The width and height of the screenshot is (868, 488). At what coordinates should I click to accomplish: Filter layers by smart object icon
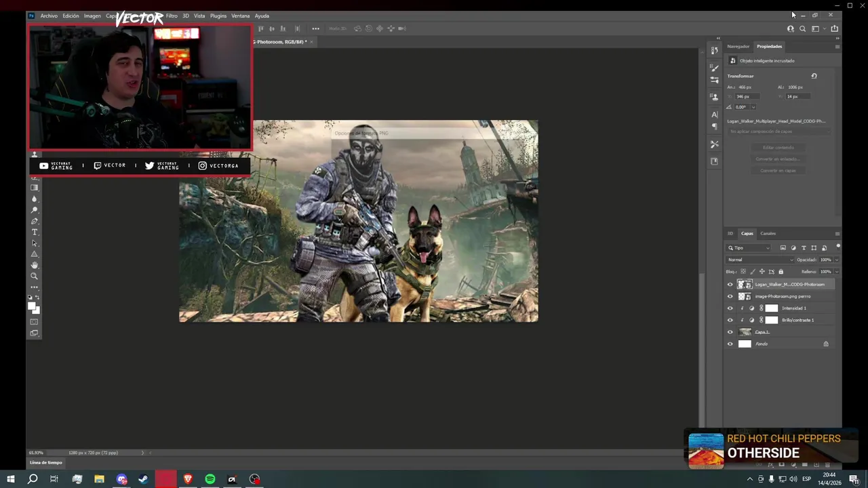pos(824,248)
